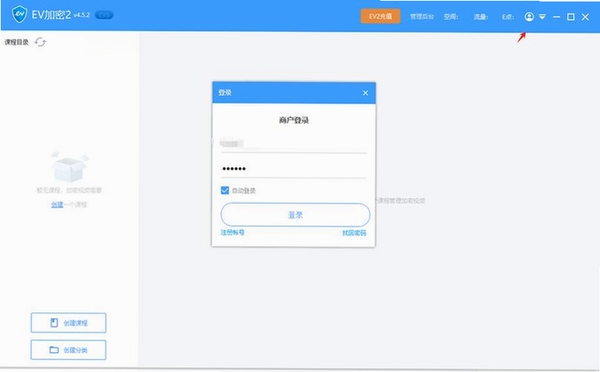The image size is (600, 372).
Task: Click the refresh icon beside 课程目录
Action: point(40,42)
